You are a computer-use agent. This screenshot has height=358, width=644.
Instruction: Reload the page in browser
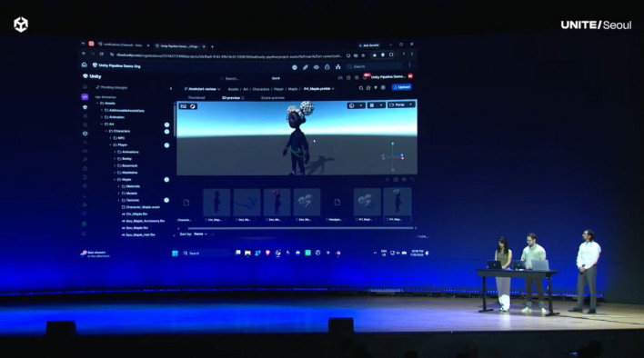102,55
